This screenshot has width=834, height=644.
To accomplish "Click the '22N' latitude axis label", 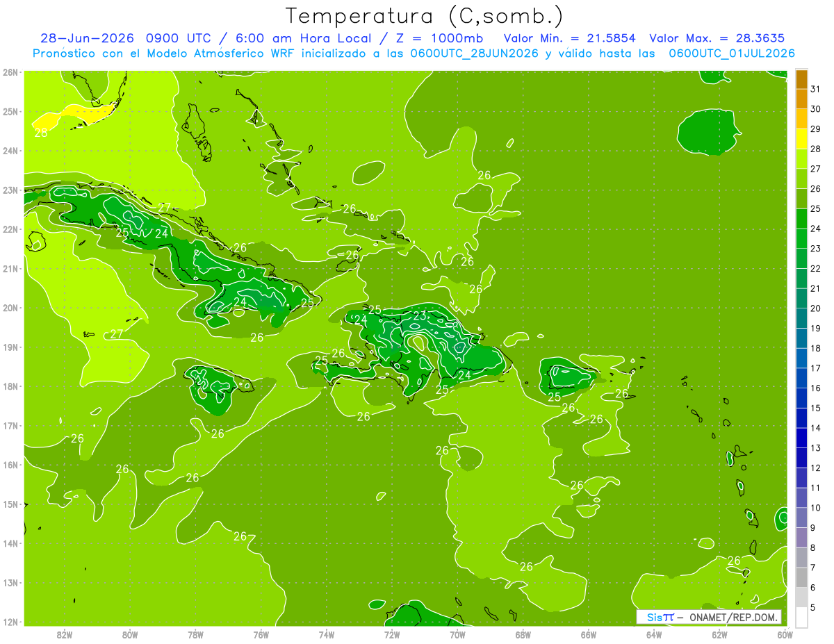I will (11, 229).
